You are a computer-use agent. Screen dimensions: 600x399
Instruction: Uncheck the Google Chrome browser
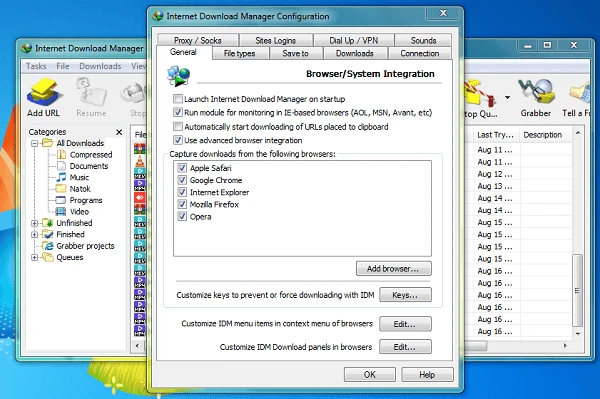click(182, 180)
